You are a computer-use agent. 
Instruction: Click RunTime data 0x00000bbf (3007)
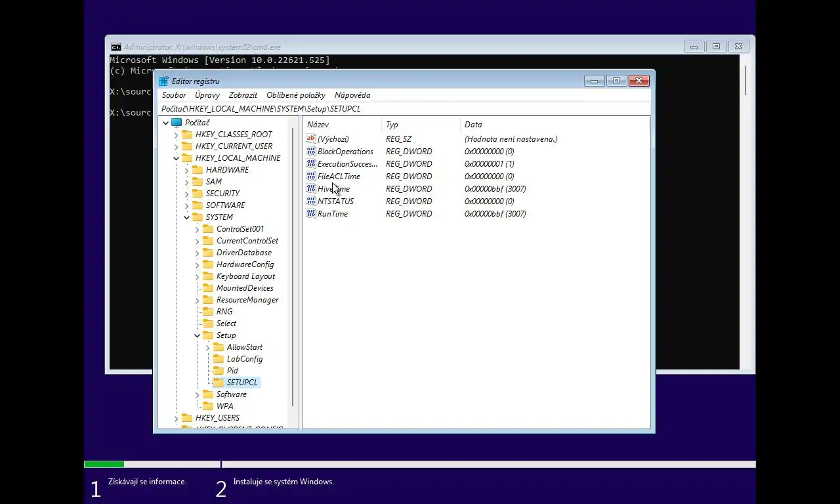pos(495,214)
